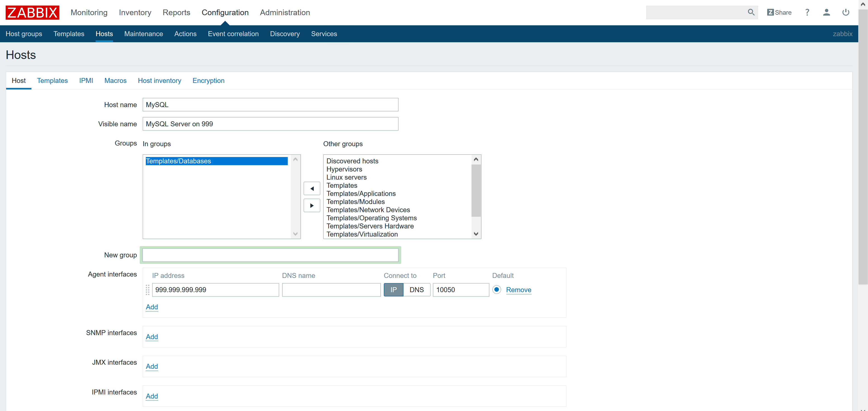The image size is (868, 411).
Task: Switch to the IPMI tab
Action: pyautogui.click(x=86, y=80)
